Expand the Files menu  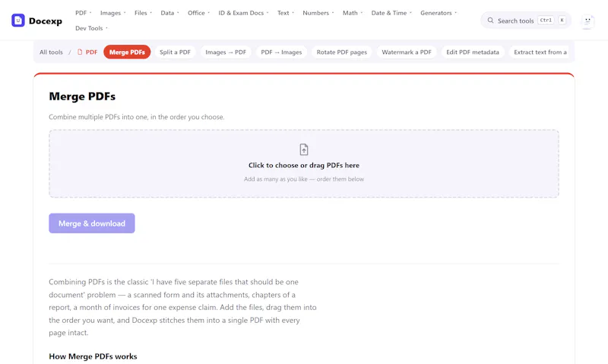[143, 13]
